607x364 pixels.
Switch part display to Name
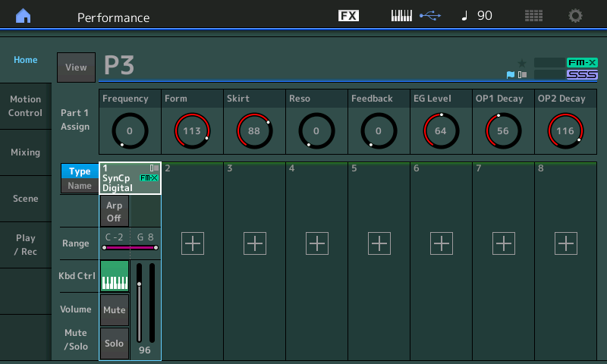tap(80, 186)
